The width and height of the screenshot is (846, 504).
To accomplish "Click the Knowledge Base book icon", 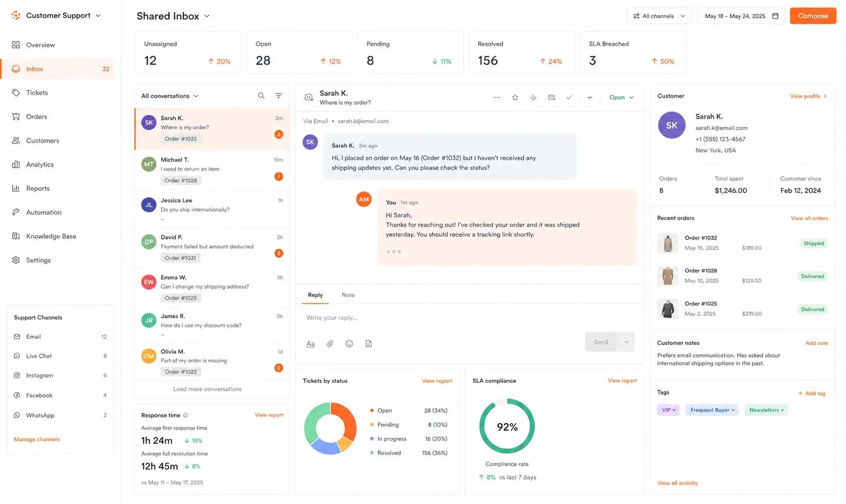I will 16,236.
